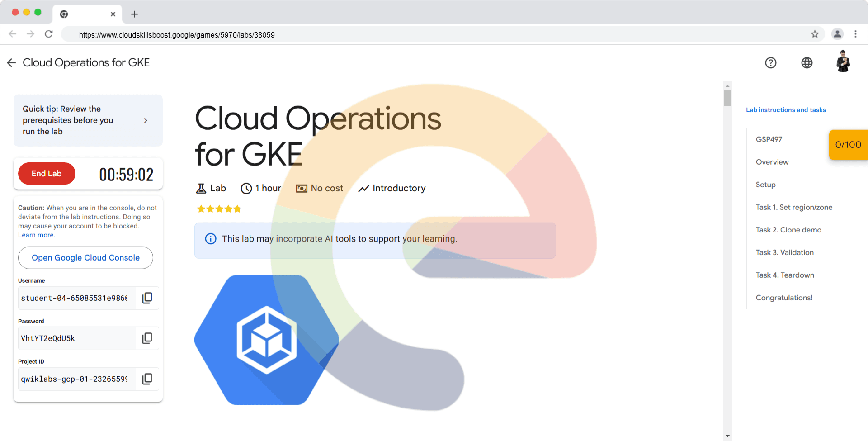Click Open Google Cloud Console

click(85, 258)
